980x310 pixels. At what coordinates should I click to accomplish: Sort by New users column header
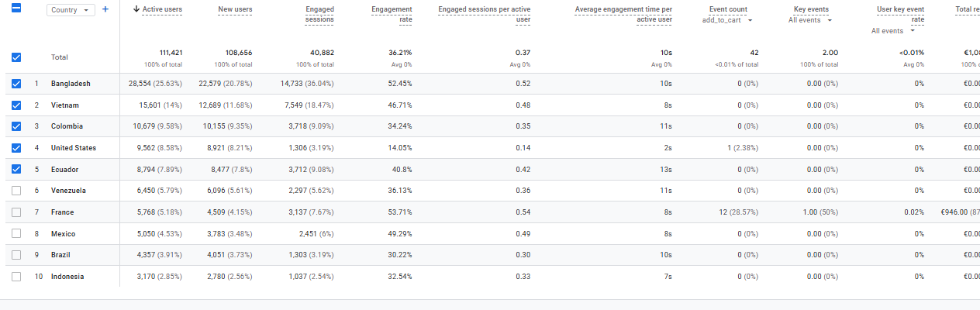[235, 9]
